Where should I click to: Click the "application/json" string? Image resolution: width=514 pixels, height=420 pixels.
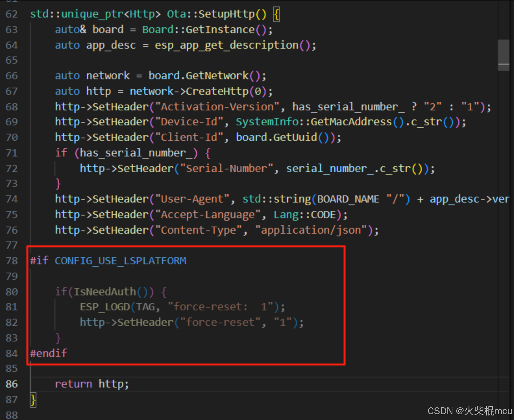(x=311, y=230)
